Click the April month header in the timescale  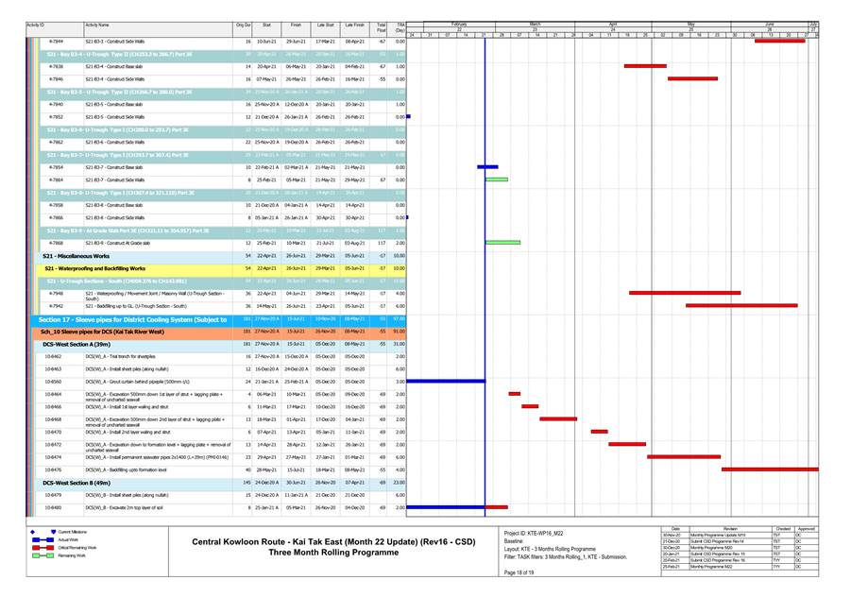(x=613, y=23)
